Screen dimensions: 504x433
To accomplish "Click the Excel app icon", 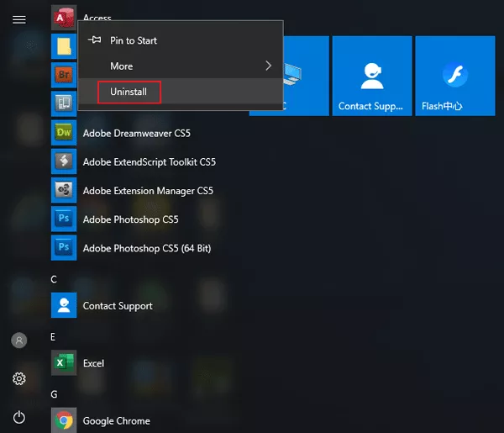I will point(64,362).
